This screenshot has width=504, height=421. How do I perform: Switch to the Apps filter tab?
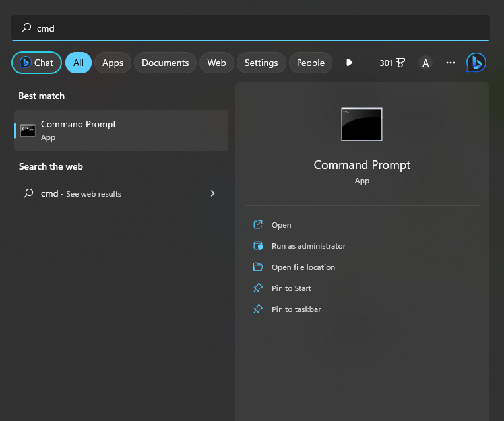113,63
